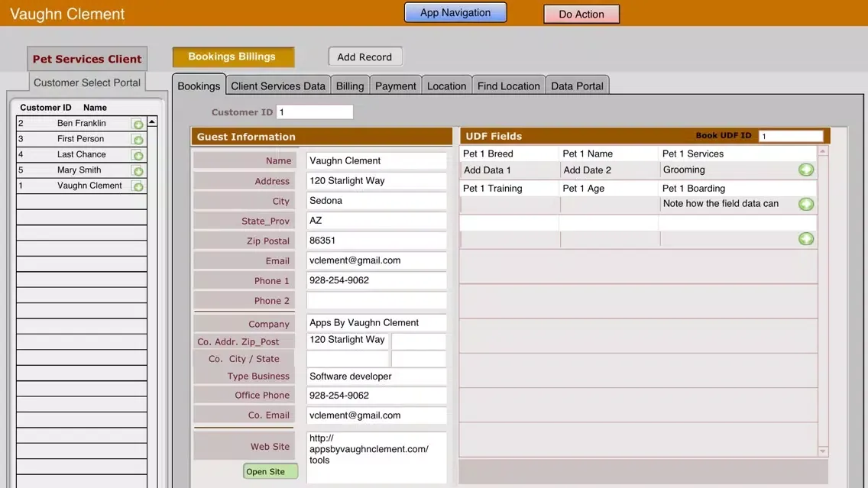Screen dimensions: 868x488
Task: Click the Pet 1 Boarding label
Action: tap(694, 188)
